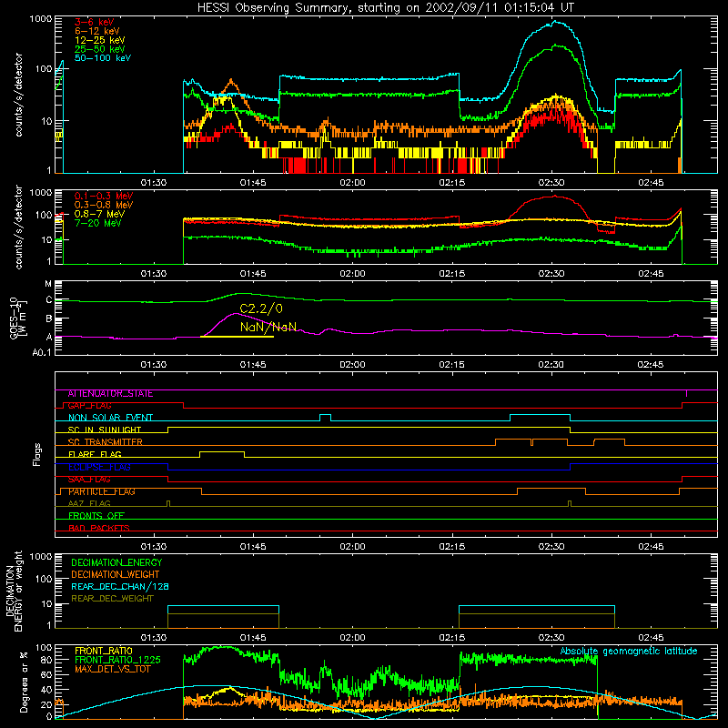Select the SC_TRANSMITTER flag label
Screen dimensions: 728x728
tap(106, 442)
